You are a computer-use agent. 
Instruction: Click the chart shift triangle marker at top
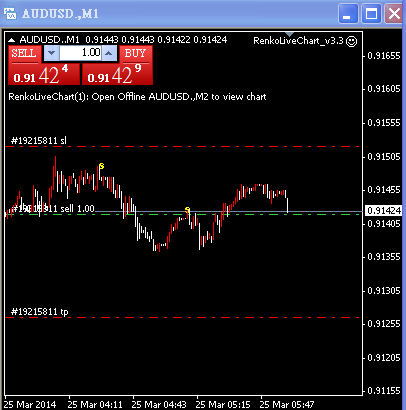point(289,34)
